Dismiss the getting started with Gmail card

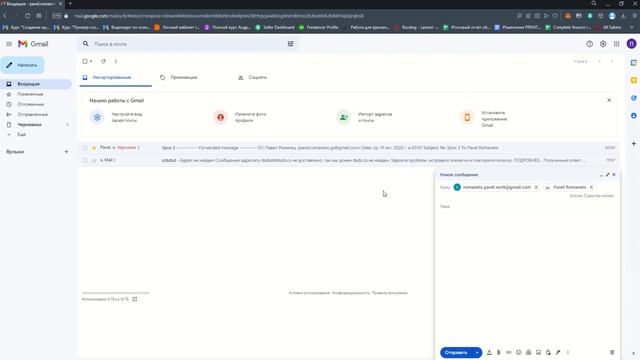point(609,100)
